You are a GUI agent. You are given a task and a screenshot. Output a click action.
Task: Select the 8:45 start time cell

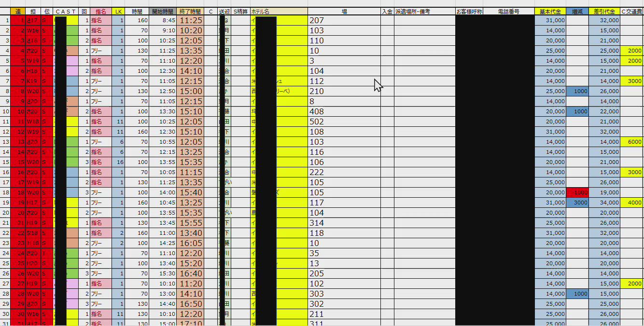click(x=163, y=20)
